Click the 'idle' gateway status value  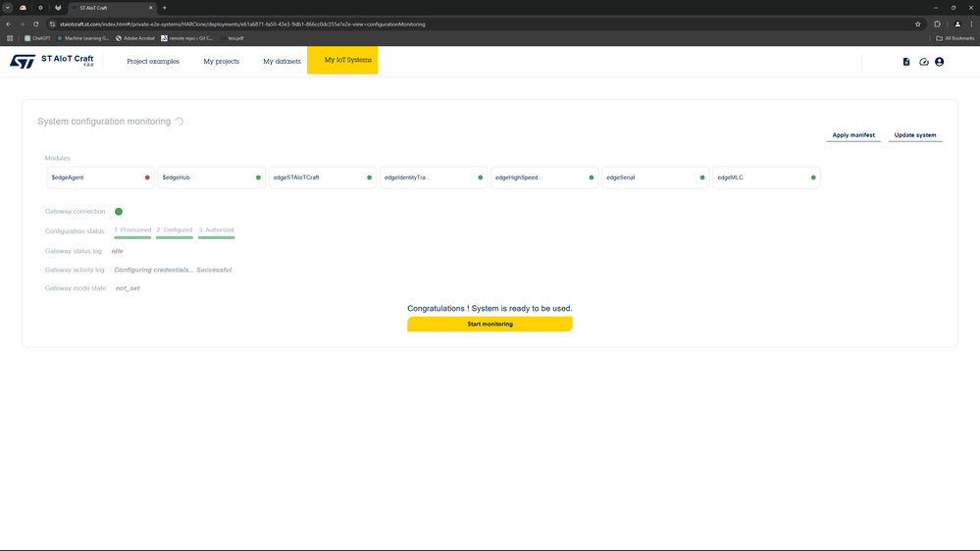(117, 251)
